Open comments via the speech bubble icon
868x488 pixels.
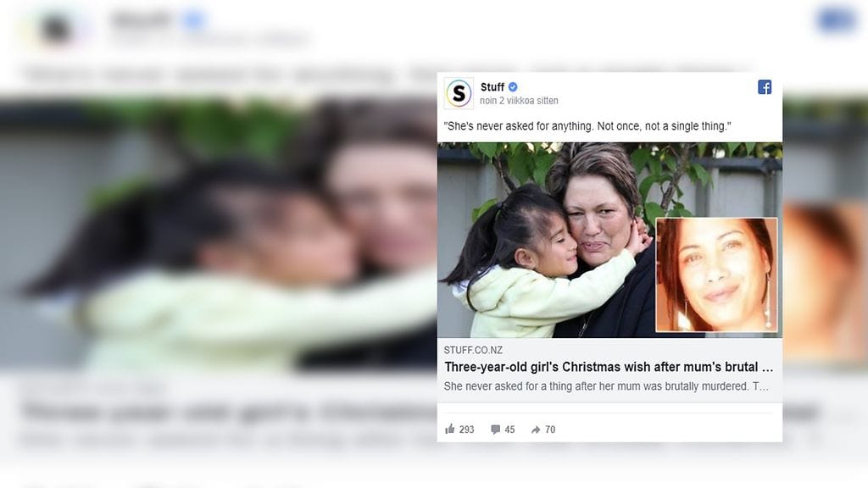(x=495, y=430)
